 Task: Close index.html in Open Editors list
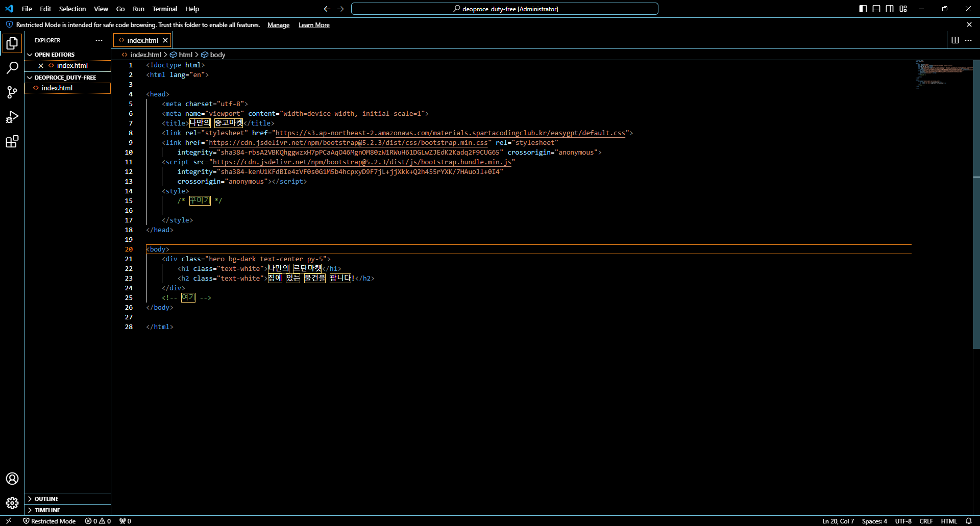point(41,65)
